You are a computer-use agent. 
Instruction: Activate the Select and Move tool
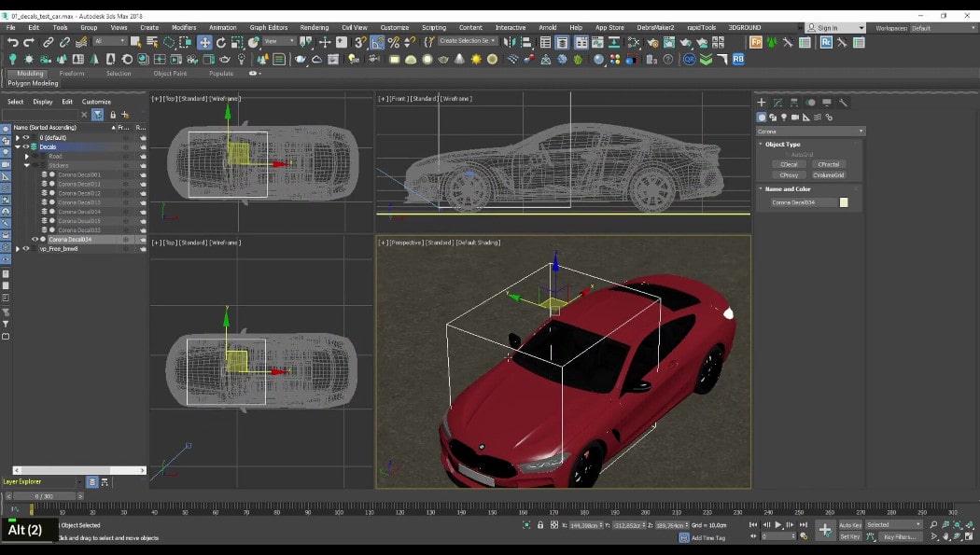204,43
